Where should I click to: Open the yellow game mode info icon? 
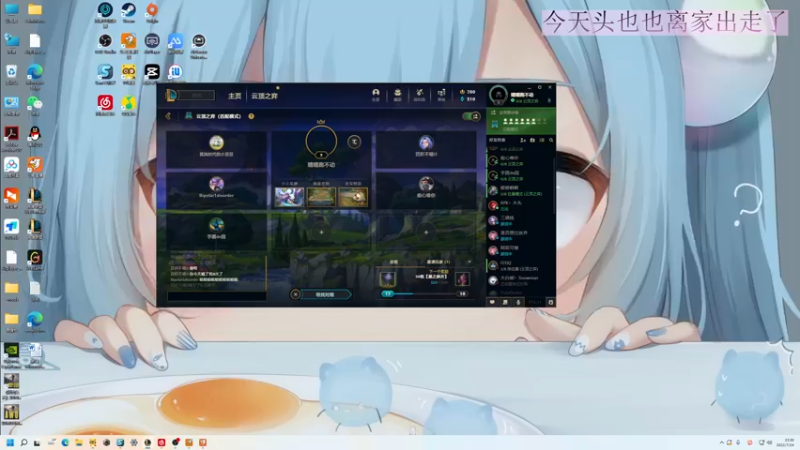[251, 116]
